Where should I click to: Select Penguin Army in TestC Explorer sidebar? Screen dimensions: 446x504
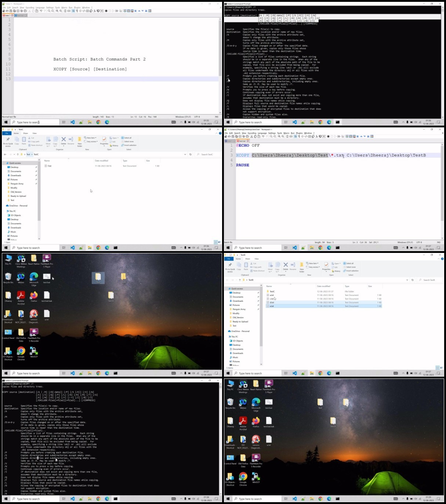coord(17,184)
